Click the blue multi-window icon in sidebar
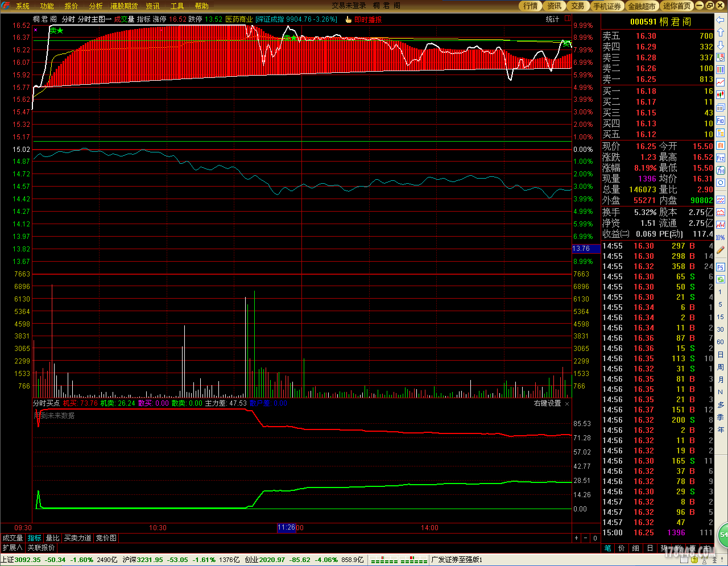The height and width of the screenshot is (566, 728). click(x=721, y=108)
